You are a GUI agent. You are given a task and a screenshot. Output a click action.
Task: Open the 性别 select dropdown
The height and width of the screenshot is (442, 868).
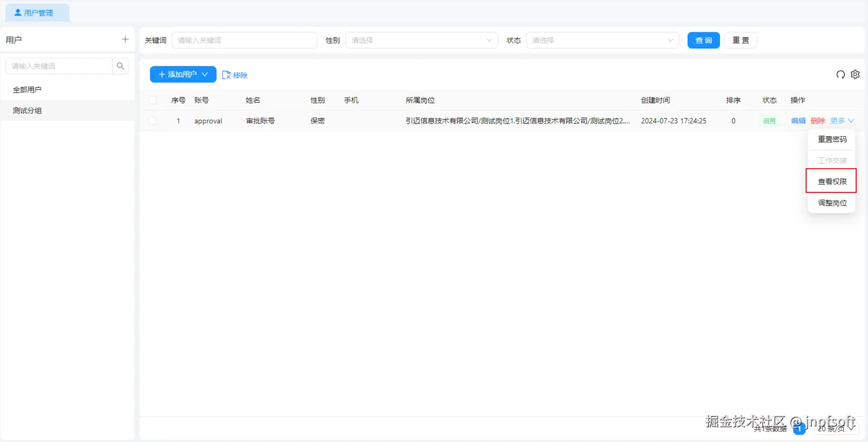coord(422,40)
